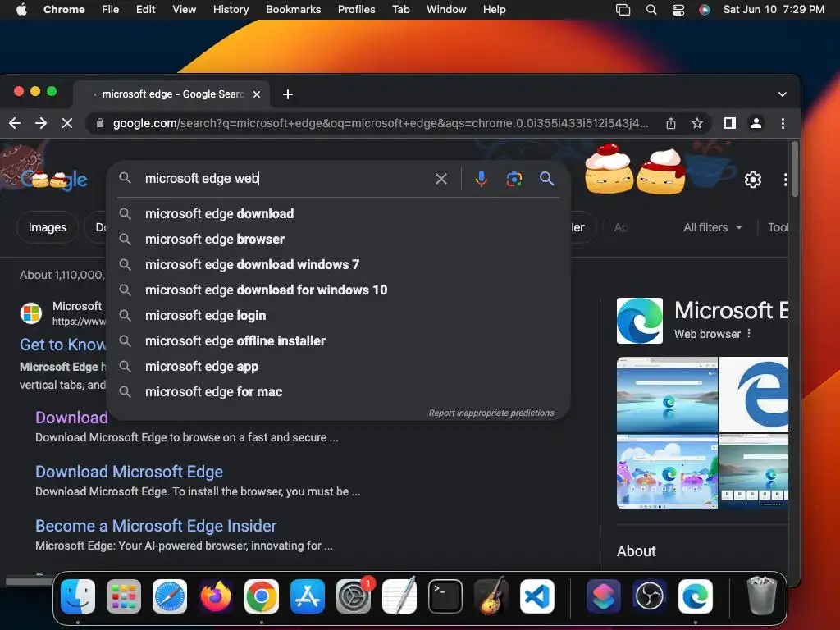Click Report inappropriate predictions link
Screen dimensions: 840x630
491,413
